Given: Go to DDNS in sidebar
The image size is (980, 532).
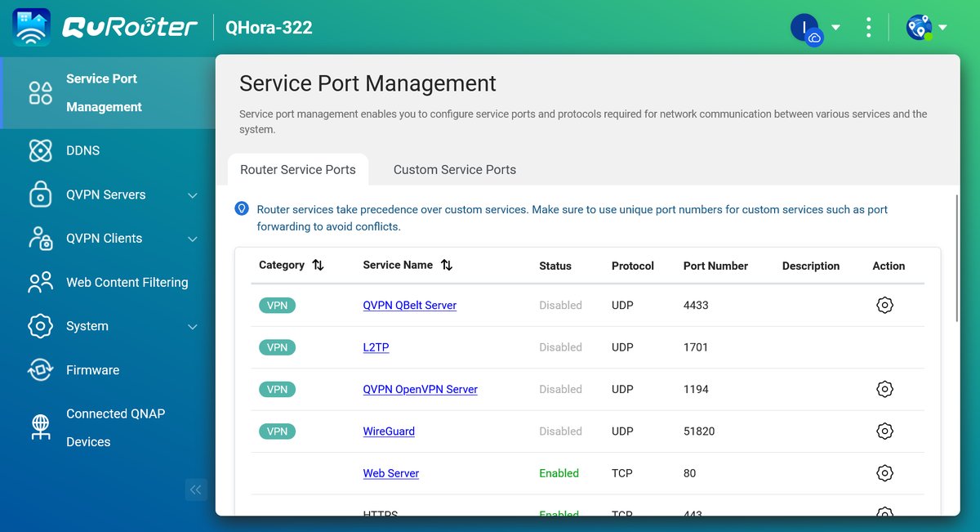Looking at the screenshot, I should [x=82, y=151].
